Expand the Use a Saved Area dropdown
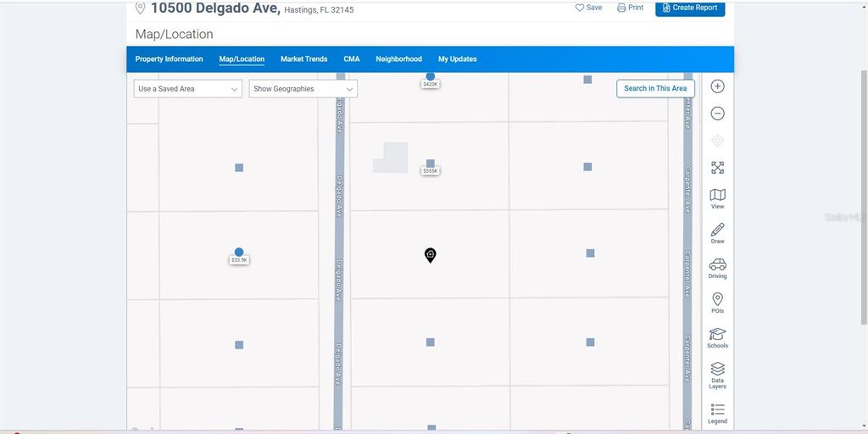This screenshot has width=868, height=434. click(188, 89)
